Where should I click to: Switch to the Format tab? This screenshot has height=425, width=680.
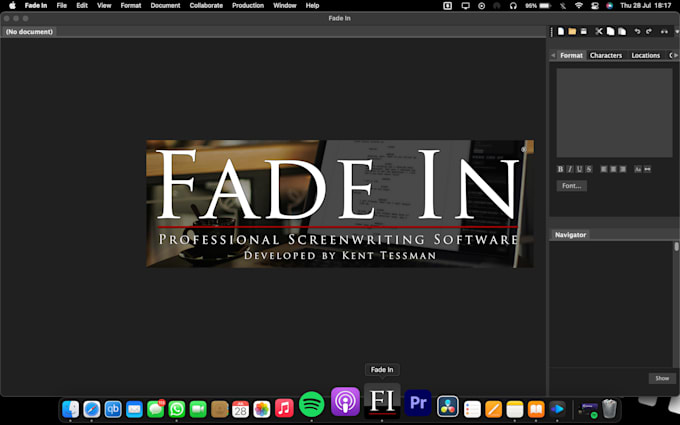tap(571, 55)
